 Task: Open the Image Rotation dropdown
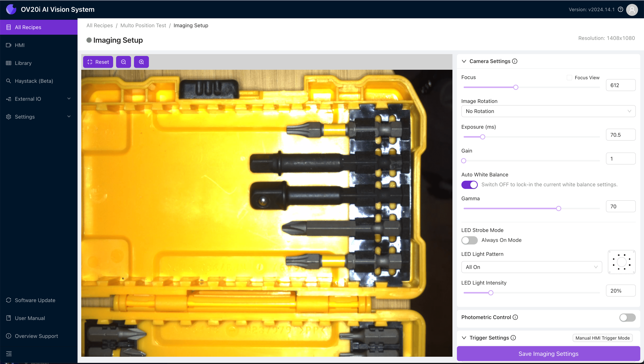pos(548,111)
